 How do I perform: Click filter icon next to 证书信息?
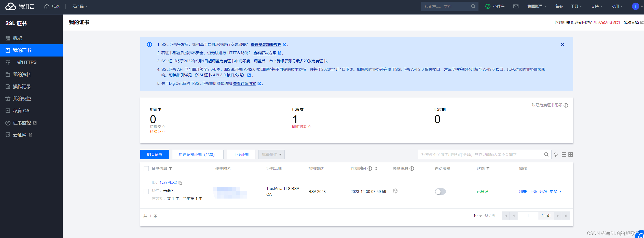tap(170, 169)
